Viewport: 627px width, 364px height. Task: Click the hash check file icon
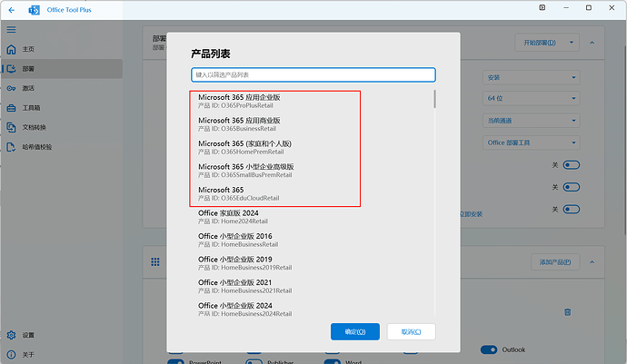click(11, 147)
